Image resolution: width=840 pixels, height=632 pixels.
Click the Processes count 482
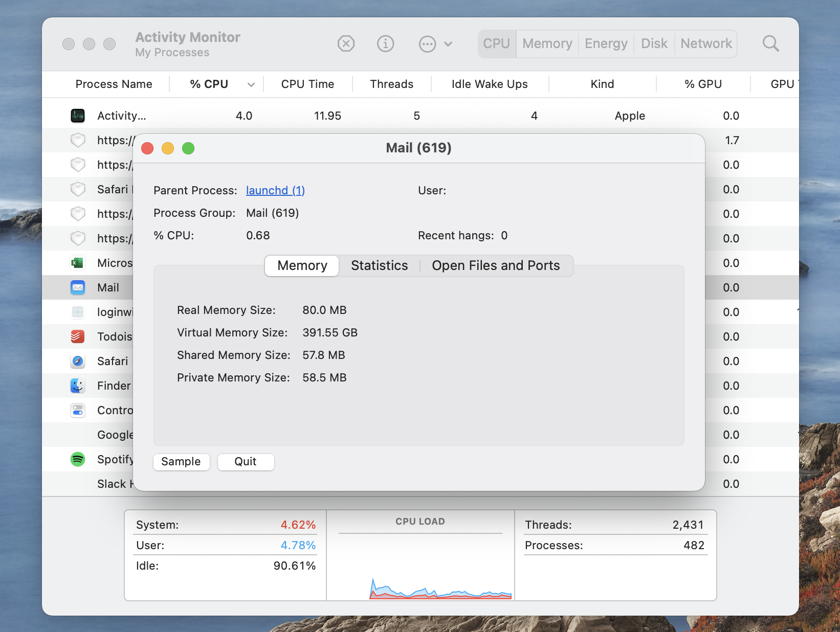[694, 545]
